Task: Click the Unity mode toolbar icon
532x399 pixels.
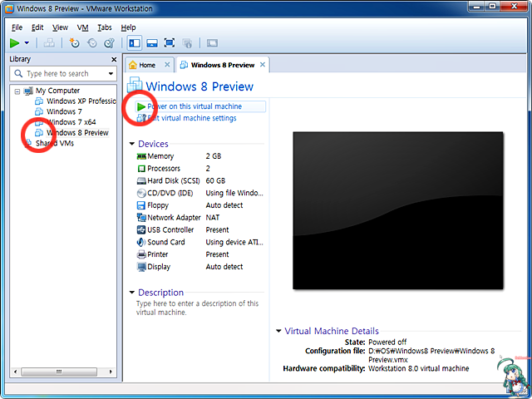Action: coord(187,43)
